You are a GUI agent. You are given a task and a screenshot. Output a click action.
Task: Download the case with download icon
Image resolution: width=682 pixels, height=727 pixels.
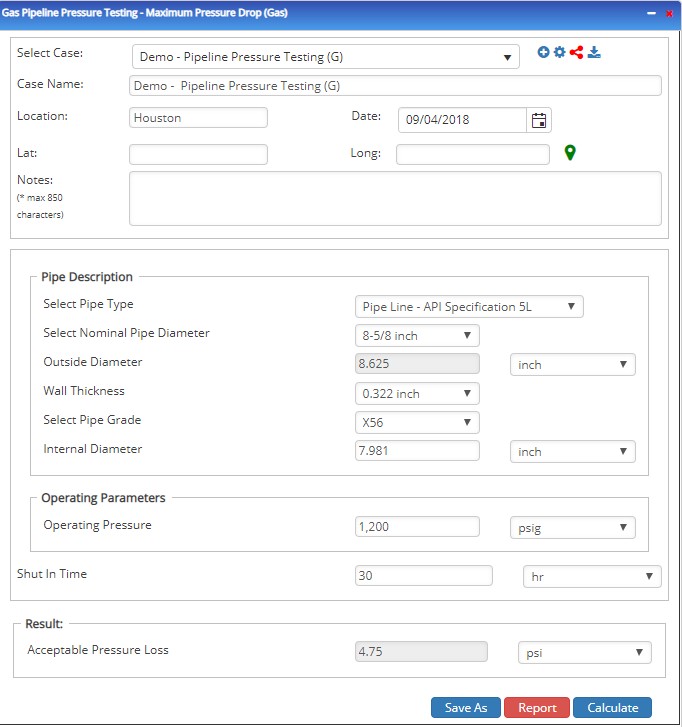[x=594, y=52]
